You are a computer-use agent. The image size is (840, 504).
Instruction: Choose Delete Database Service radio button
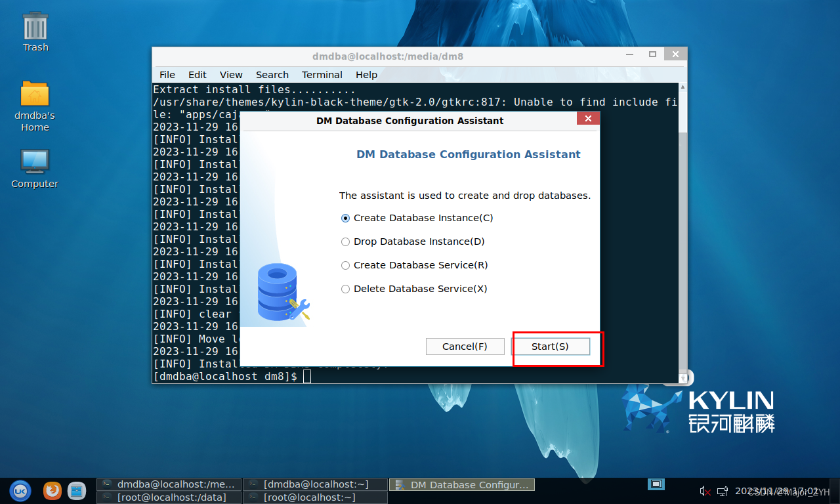click(x=346, y=289)
